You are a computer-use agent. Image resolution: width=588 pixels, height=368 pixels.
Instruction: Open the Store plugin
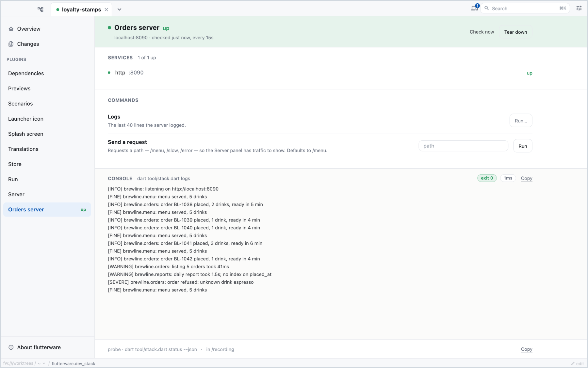tap(47, 164)
